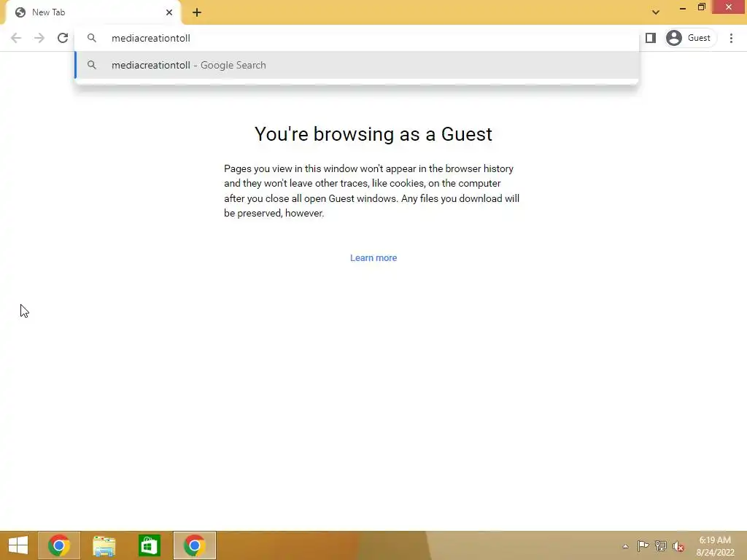Expand the tab search chevron
Image resolution: width=747 pixels, height=560 pixels.
pyautogui.click(x=656, y=12)
